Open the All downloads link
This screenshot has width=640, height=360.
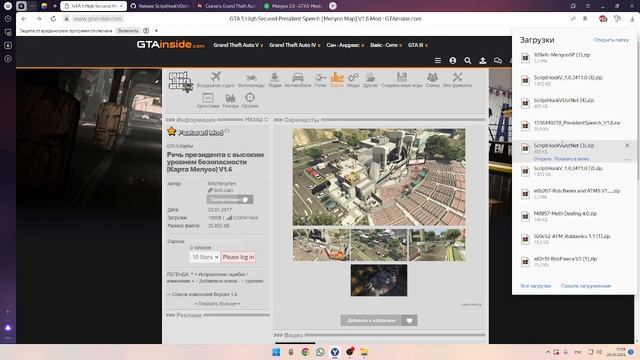click(536, 286)
